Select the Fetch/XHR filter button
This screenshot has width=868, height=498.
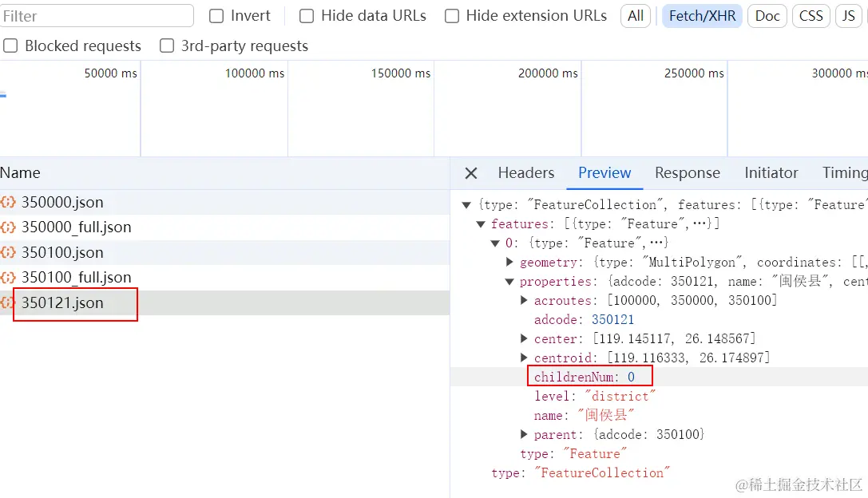coord(702,16)
